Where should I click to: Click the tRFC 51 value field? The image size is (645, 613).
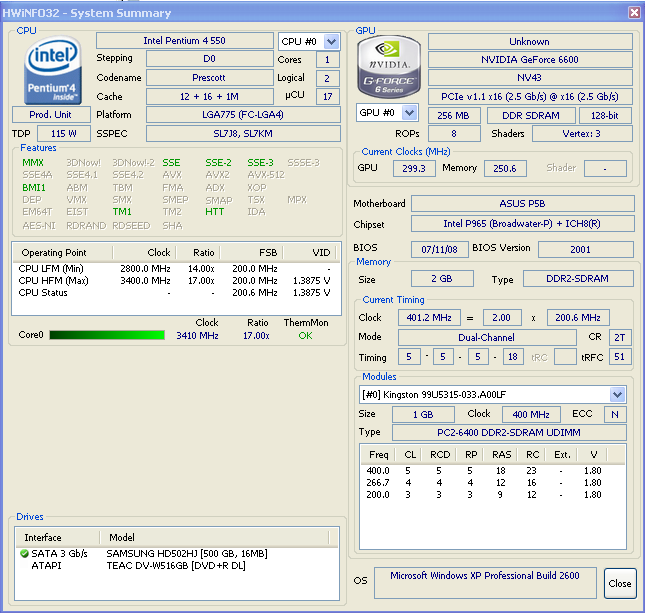click(x=620, y=357)
